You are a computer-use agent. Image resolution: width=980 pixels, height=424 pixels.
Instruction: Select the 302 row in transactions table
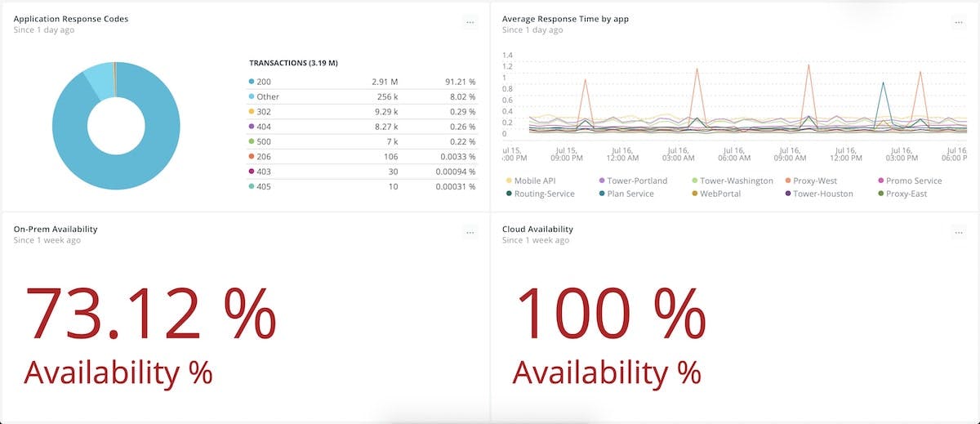pos(363,111)
